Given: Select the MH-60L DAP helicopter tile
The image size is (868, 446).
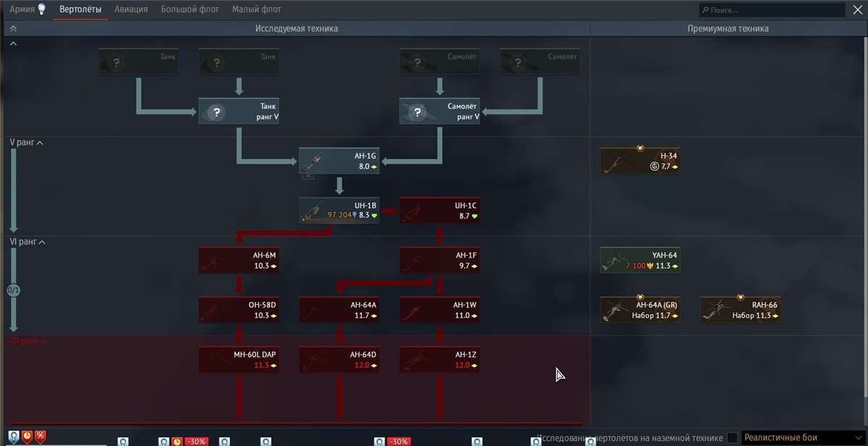Looking at the screenshot, I should coord(238,359).
